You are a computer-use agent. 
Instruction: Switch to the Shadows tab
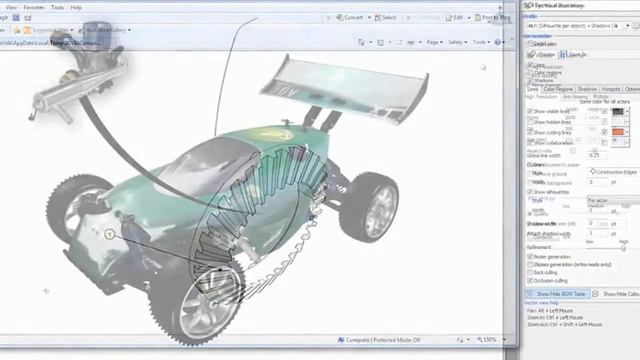click(x=587, y=89)
